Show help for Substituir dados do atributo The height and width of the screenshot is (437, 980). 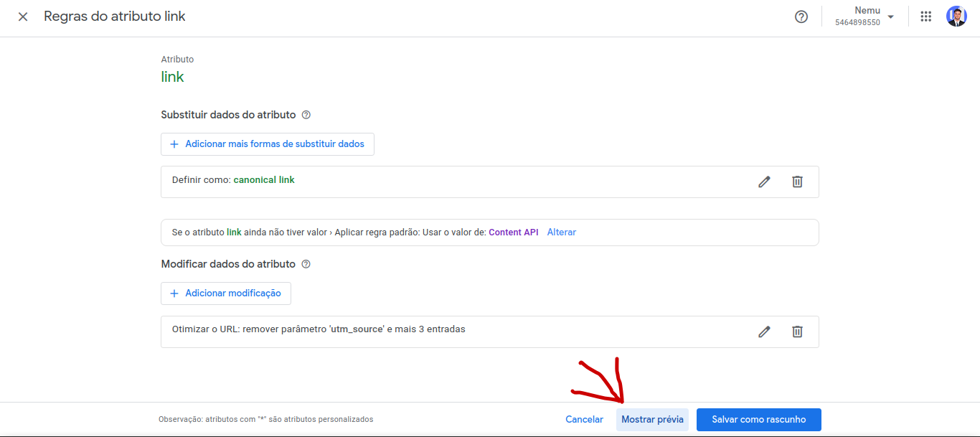306,115
